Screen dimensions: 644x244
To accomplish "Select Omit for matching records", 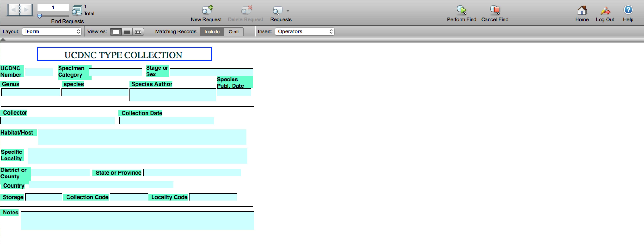I will 233,32.
